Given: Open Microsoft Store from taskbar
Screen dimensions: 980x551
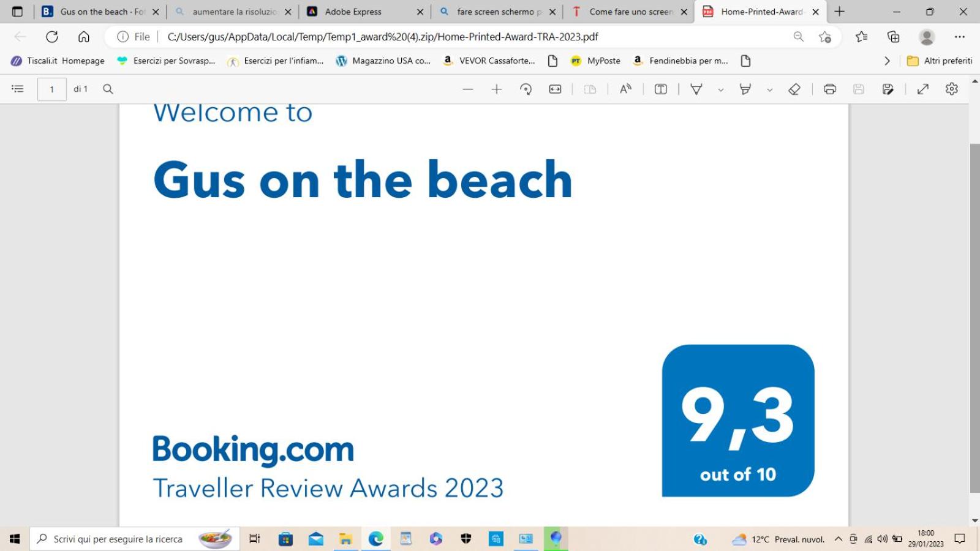Looking at the screenshot, I should tap(285, 539).
